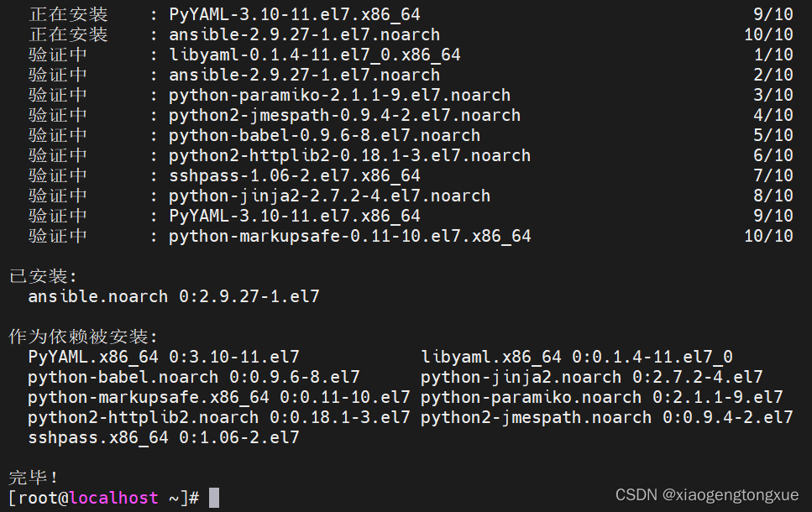The image size is (812, 512).
Task: Click the "9/10" counter on the 验证中 PyYAML row
Action: 773,216
